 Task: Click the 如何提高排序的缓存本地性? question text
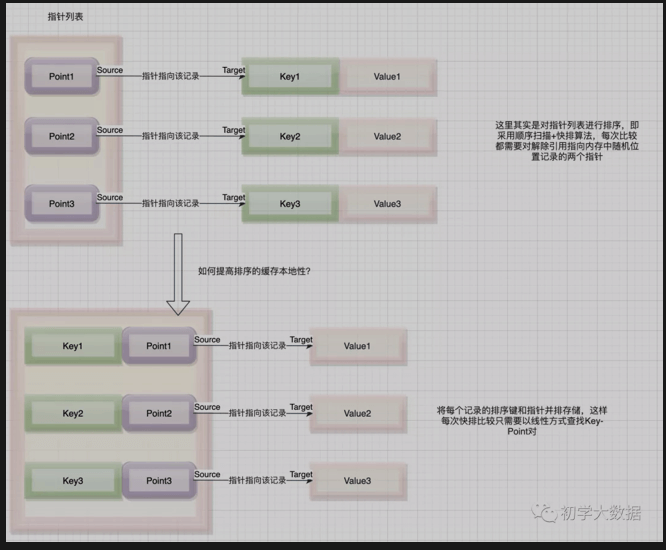click(254, 271)
